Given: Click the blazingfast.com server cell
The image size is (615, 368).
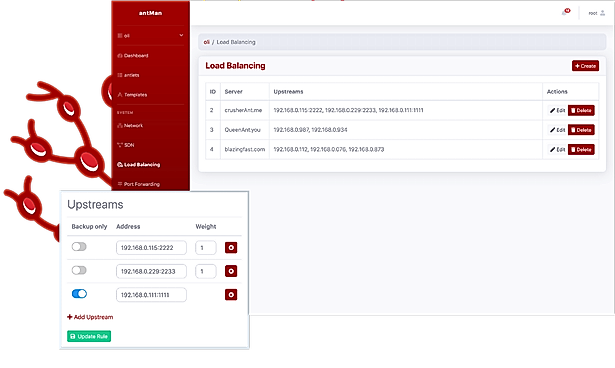Looking at the screenshot, I should click(245, 149).
